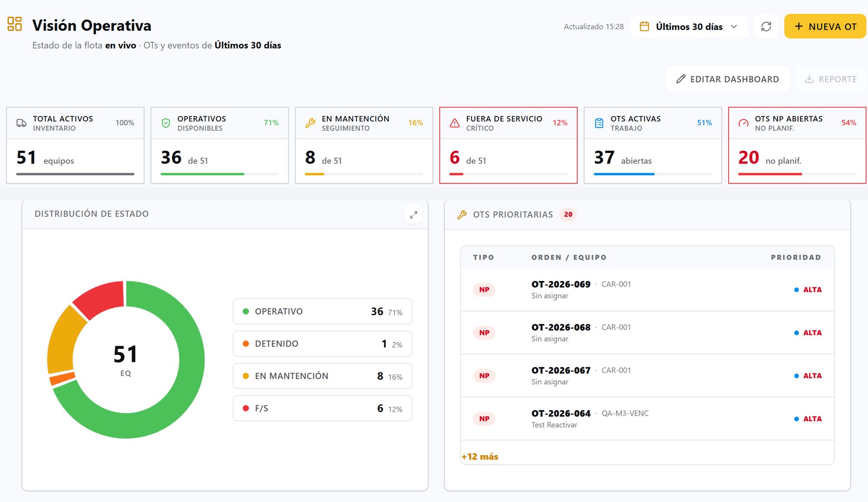Click the red F/S donut segment
This screenshot has height=502, width=868.
click(101, 299)
